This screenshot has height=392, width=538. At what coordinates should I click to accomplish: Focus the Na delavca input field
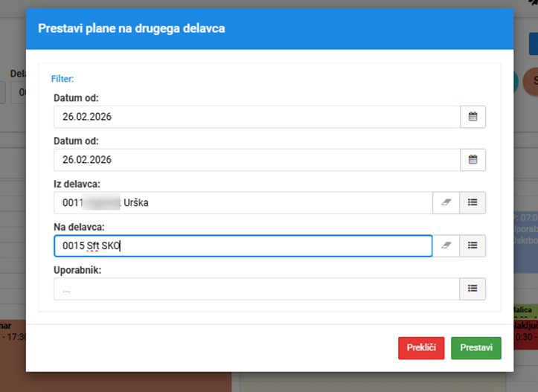pos(243,245)
